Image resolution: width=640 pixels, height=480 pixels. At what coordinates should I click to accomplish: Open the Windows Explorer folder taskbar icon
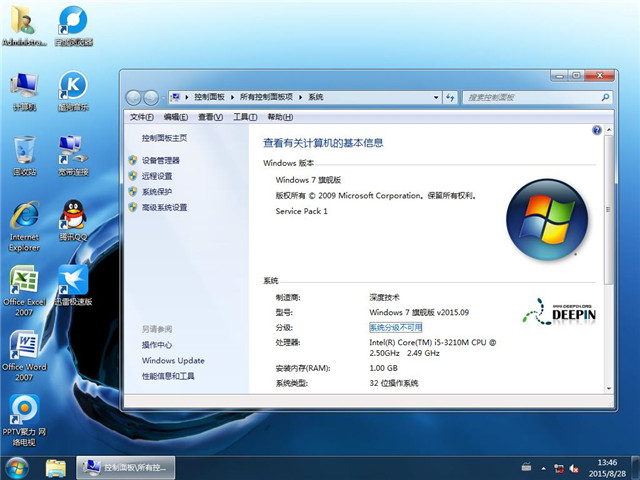[x=56, y=468]
